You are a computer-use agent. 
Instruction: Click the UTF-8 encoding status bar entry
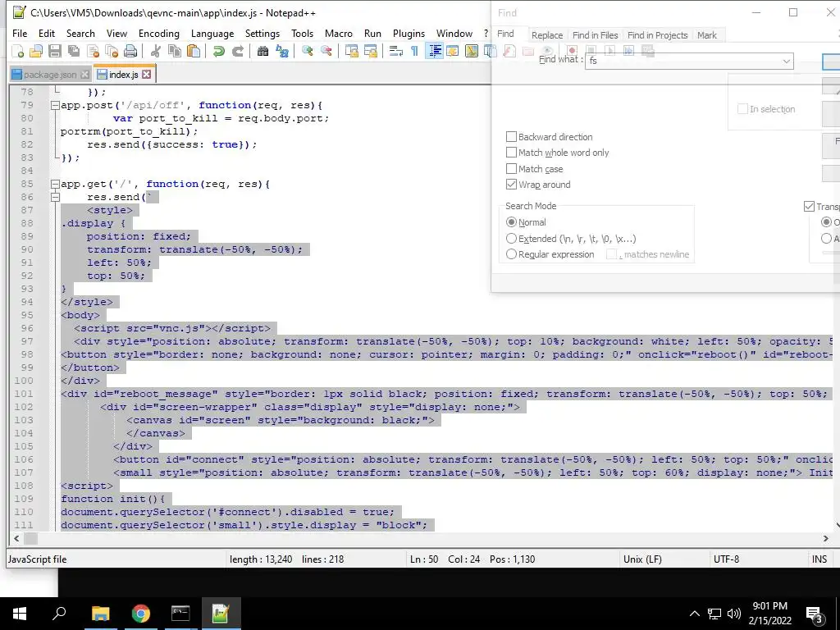point(726,559)
